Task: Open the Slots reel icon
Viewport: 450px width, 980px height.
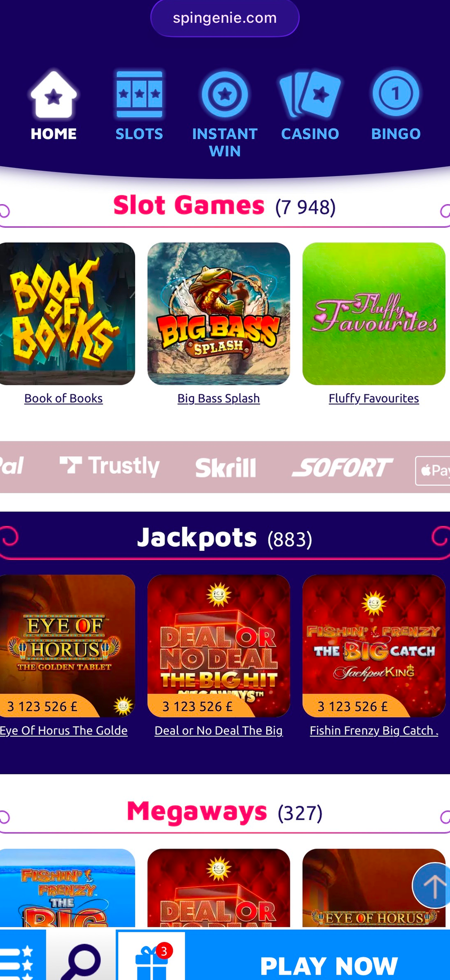Action: tap(139, 94)
